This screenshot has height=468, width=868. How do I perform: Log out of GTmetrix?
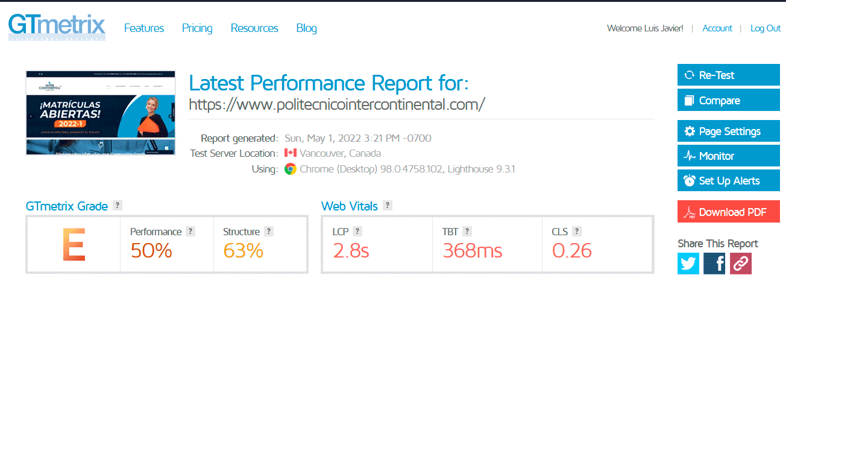coord(765,28)
